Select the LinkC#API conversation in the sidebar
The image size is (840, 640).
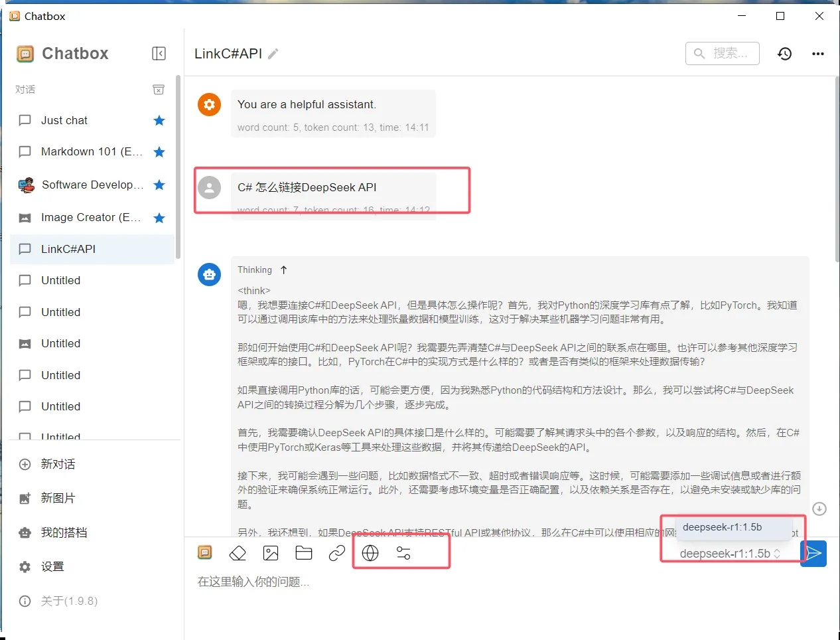[92, 249]
